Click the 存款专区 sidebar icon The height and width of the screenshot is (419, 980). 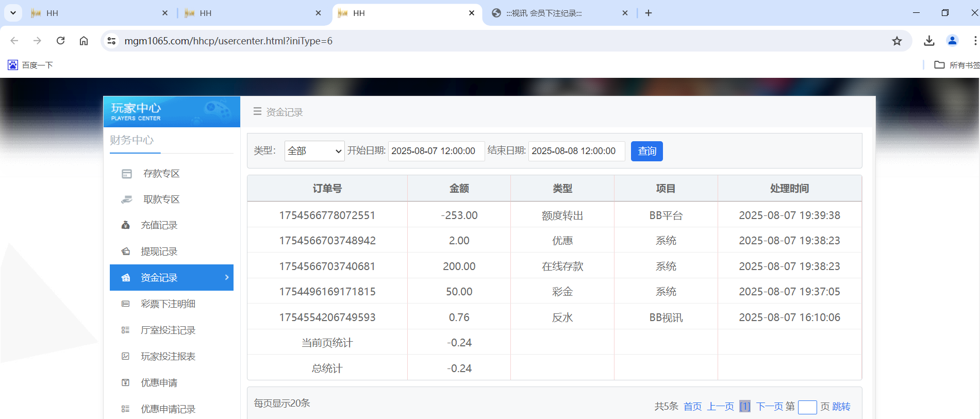[127, 174]
